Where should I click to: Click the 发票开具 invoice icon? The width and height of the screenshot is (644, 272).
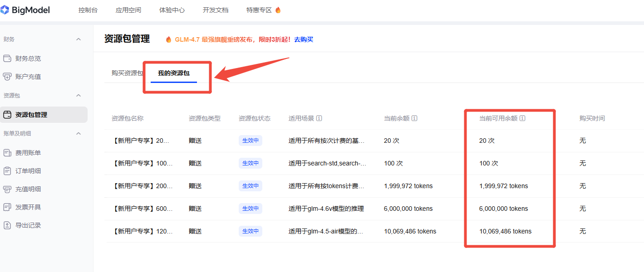[7, 207]
